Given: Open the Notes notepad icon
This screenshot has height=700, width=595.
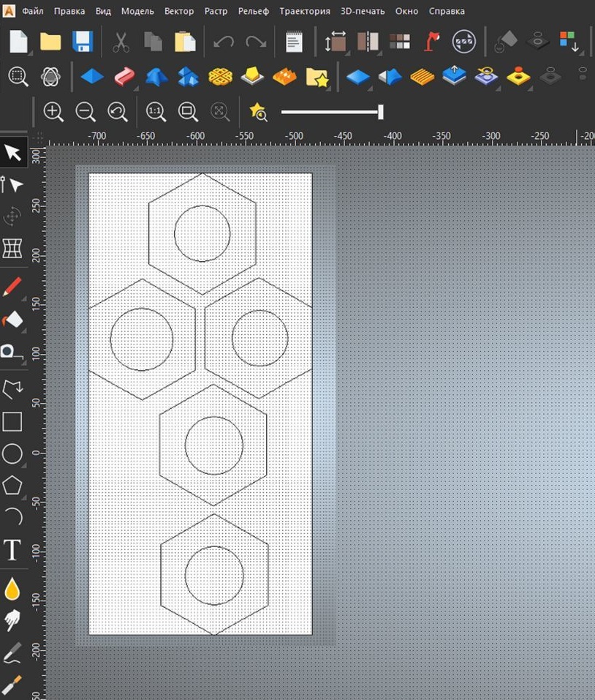Looking at the screenshot, I should click(294, 42).
